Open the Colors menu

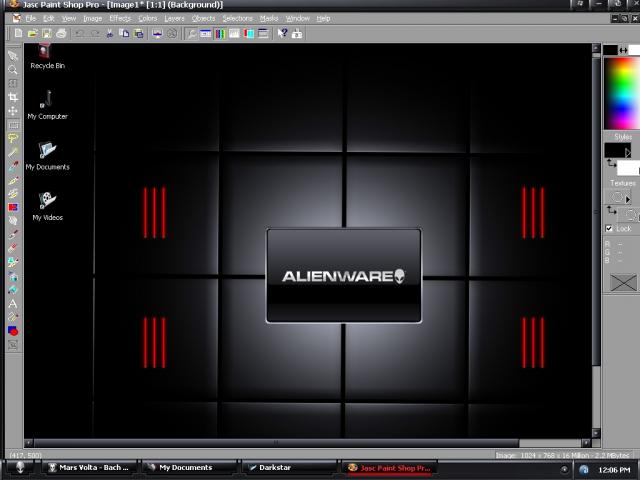(147, 18)
